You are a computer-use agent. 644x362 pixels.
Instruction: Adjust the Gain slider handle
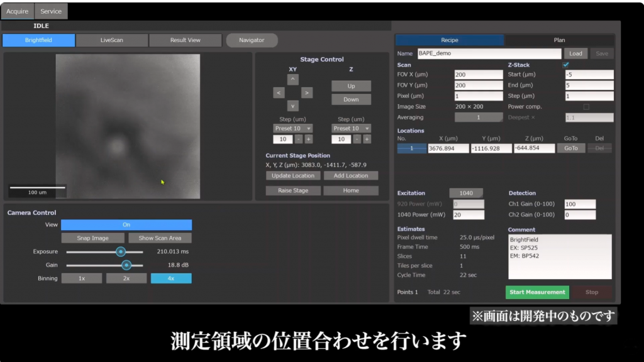click(126, 265)
